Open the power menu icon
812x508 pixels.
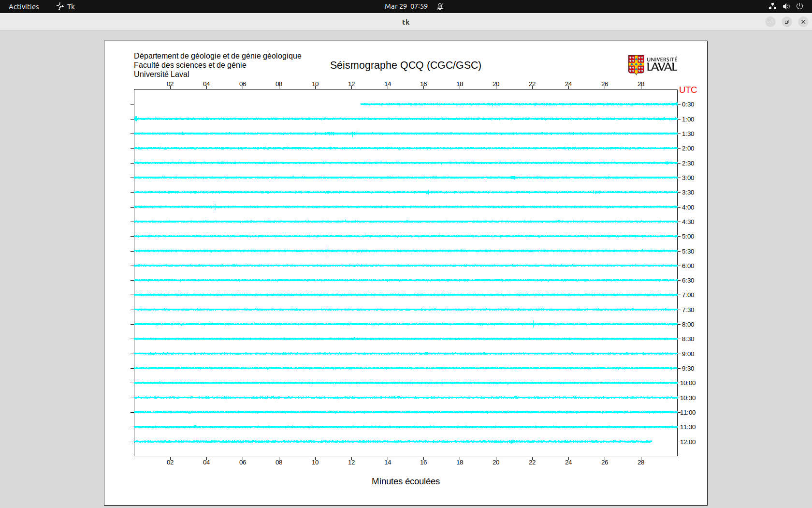click(799, 6)
